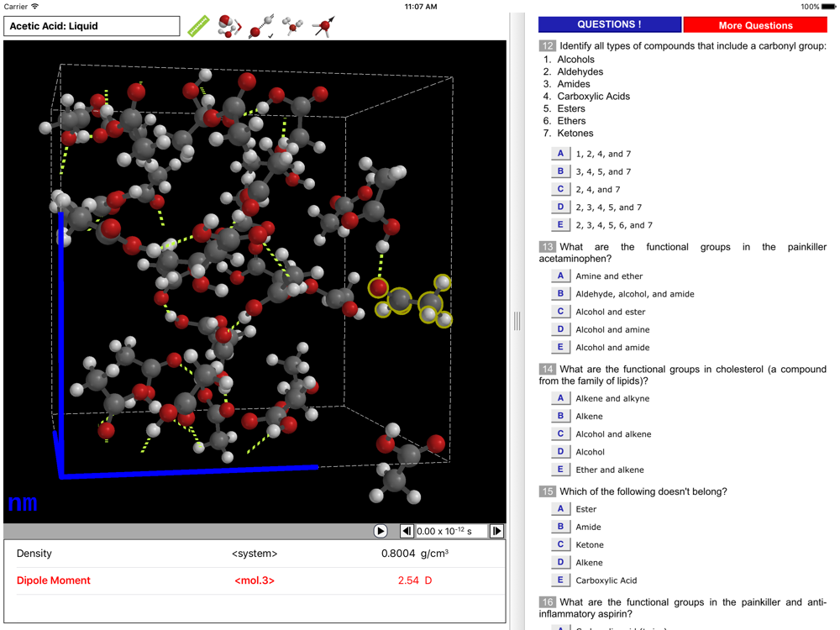Pick answer C for question 14

[560, 434]
